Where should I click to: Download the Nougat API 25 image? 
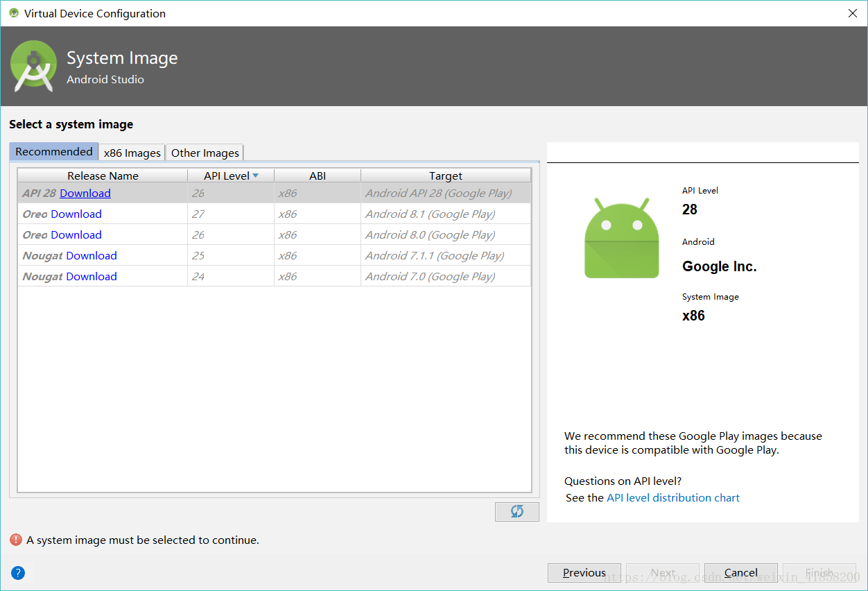coord(92,255)
